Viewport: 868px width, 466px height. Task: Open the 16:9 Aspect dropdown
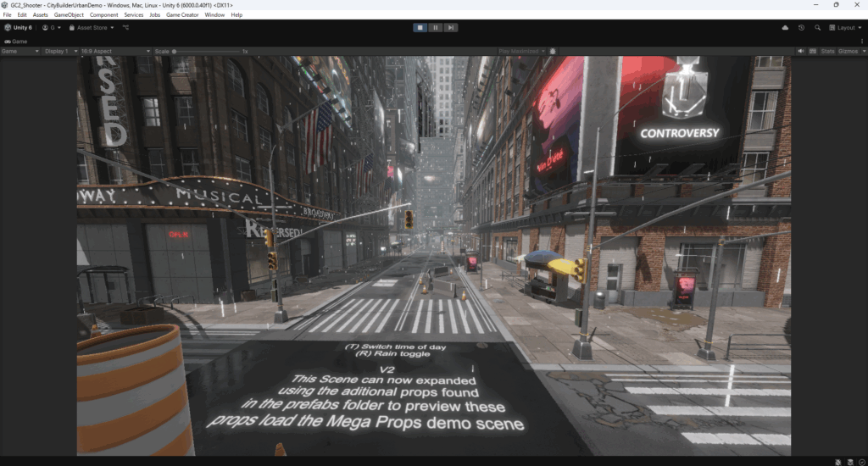114,51
